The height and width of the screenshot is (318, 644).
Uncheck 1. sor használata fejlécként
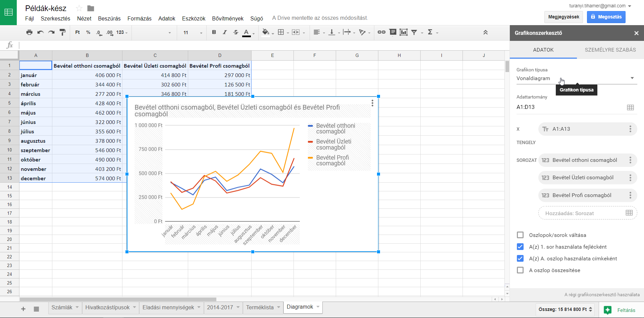[x=520, y=247]
